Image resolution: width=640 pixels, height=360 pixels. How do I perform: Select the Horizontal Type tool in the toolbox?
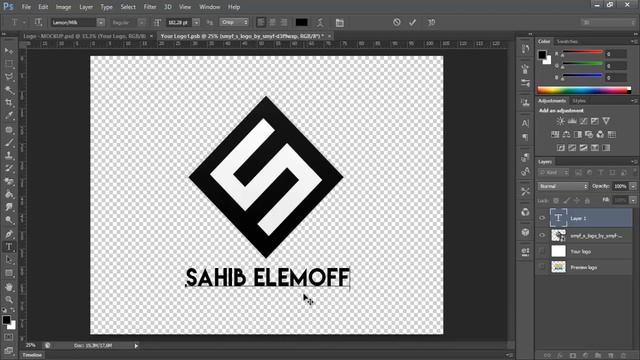(9, 247)
